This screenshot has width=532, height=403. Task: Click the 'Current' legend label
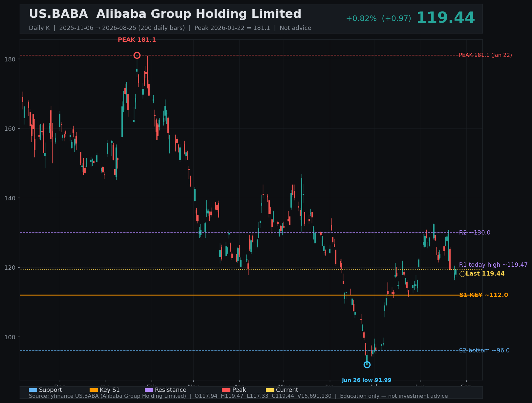[287, 390]
